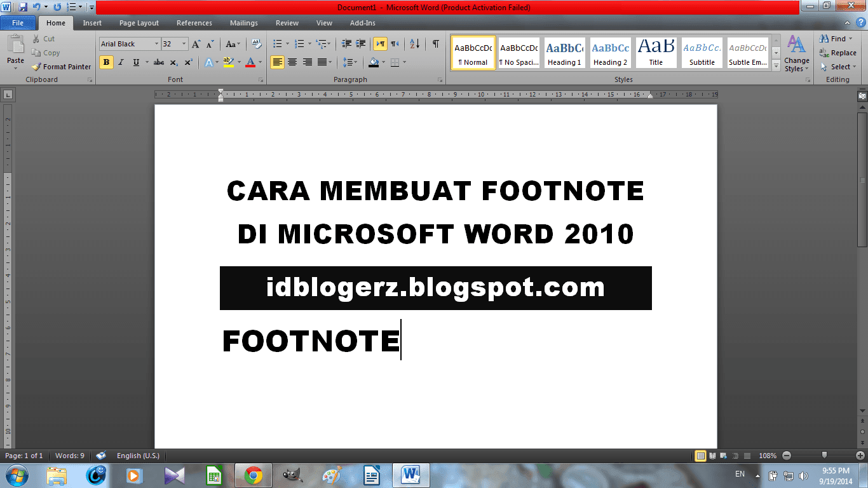This screenshot has height=488, width=868.
Task: Apply the Heading 1 style
Action: pyautogui.click(x=564, y=53)
